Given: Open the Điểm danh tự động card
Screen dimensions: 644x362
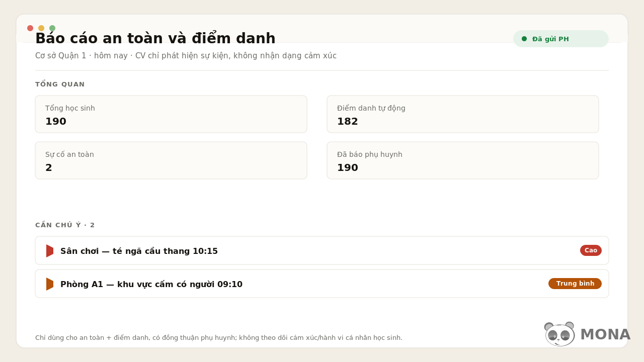Looking at the screenshot, I should [463, 114].
